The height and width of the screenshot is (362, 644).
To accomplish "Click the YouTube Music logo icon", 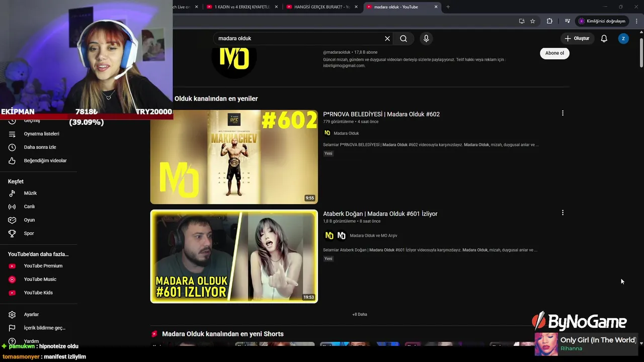I will pos(12,279).
